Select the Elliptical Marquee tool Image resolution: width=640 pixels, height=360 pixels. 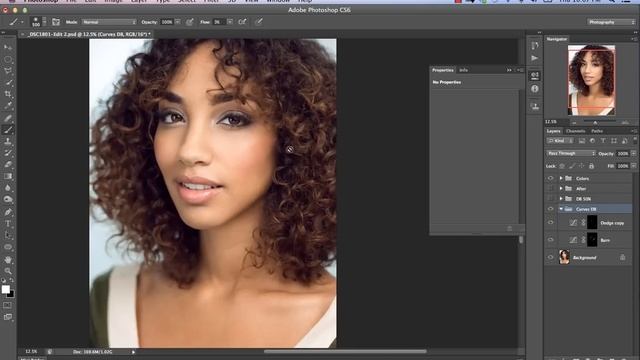point(8,59)
